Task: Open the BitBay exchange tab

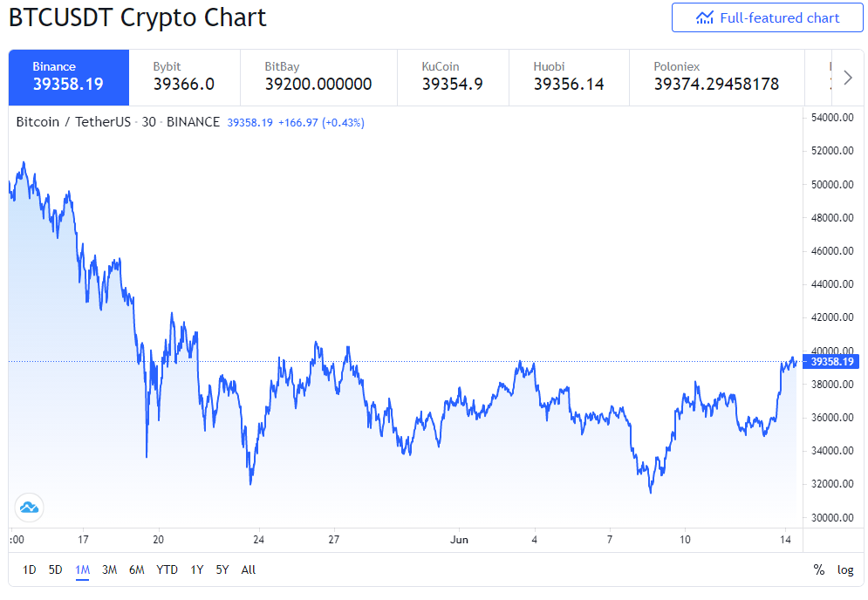Action: click(x=318, y=78)
